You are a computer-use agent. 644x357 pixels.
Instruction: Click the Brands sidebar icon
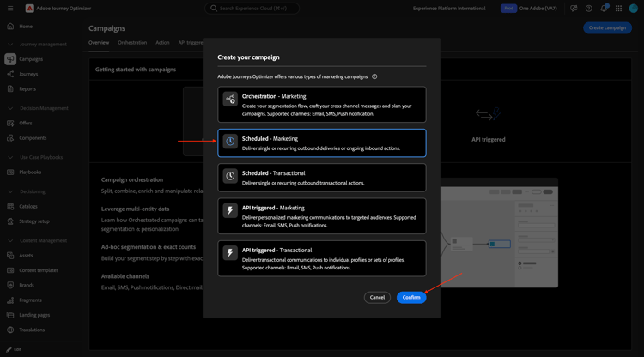point(10,285)
